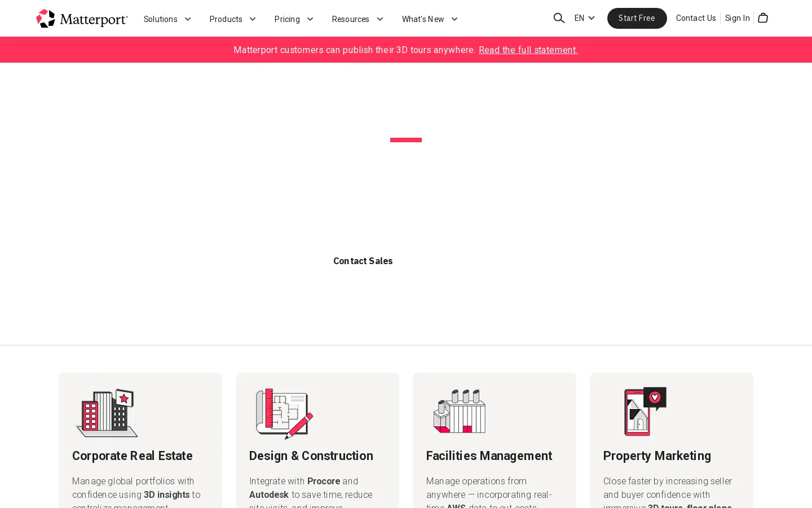Open the EN language dropdown
Viewport: 812px width, 508px height.
[585, 18]
